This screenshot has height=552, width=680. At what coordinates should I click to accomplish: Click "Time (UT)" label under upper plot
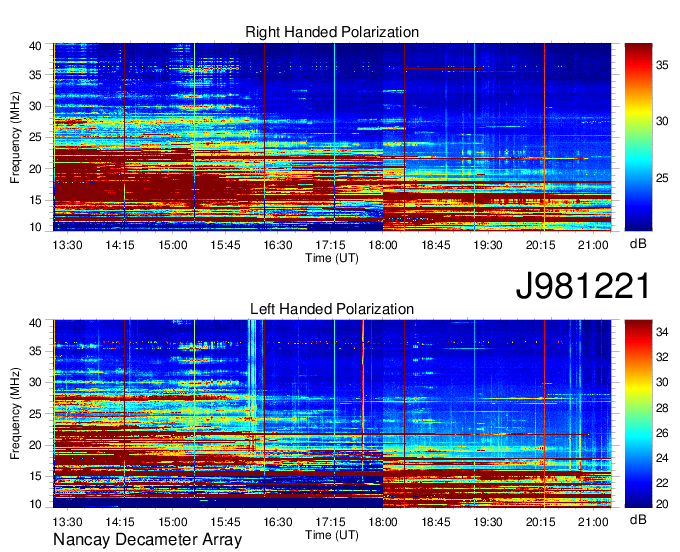coord(332,258)
